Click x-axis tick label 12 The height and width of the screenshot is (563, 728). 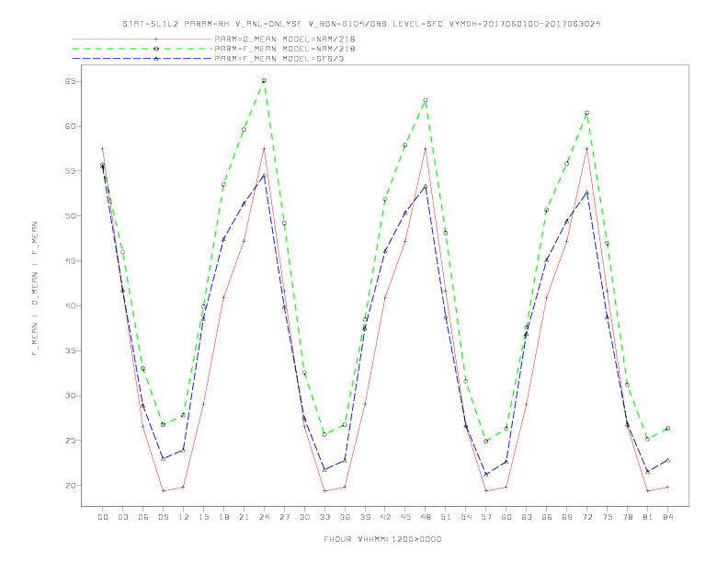pyautogui.click(x=184, y=517)
